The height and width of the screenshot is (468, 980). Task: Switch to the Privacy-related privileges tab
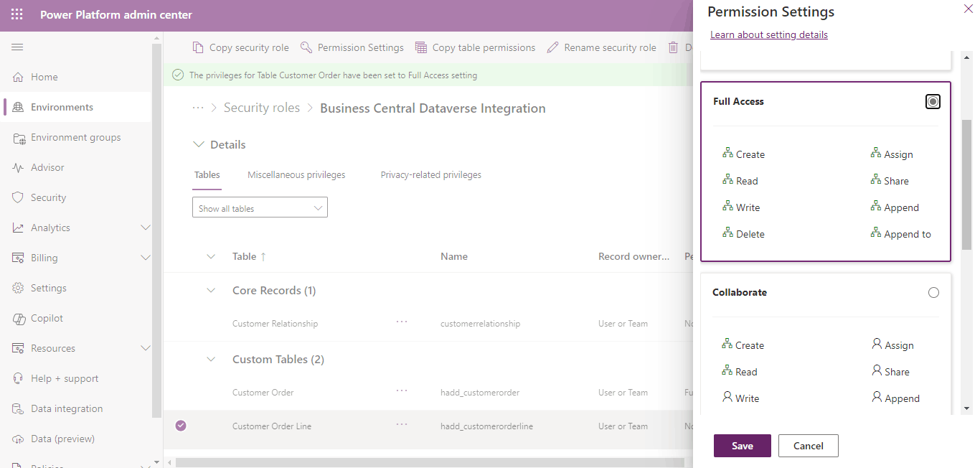[430, 175]
